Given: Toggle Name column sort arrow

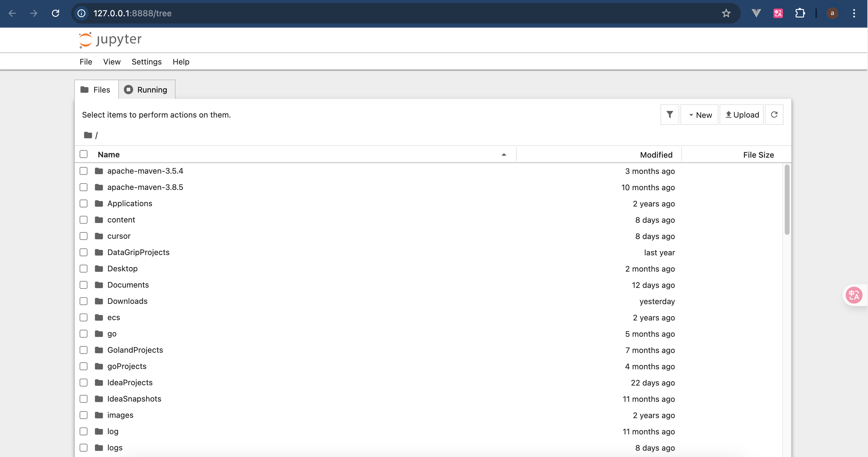Looking at the screenshot, I should [x=504, y=155].
